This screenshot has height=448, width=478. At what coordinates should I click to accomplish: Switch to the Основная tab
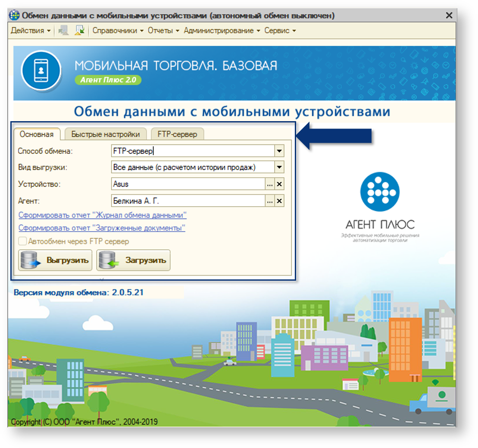[37, 134]
